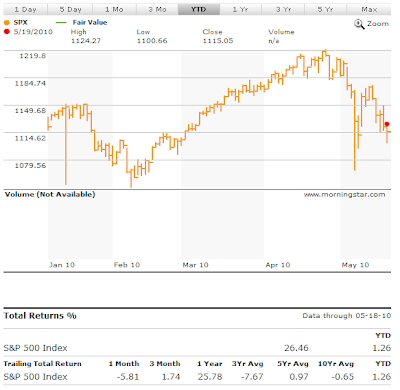Open the 3 Yr range tab
This screenshot has width=400, height=390.
pos(283,9)
